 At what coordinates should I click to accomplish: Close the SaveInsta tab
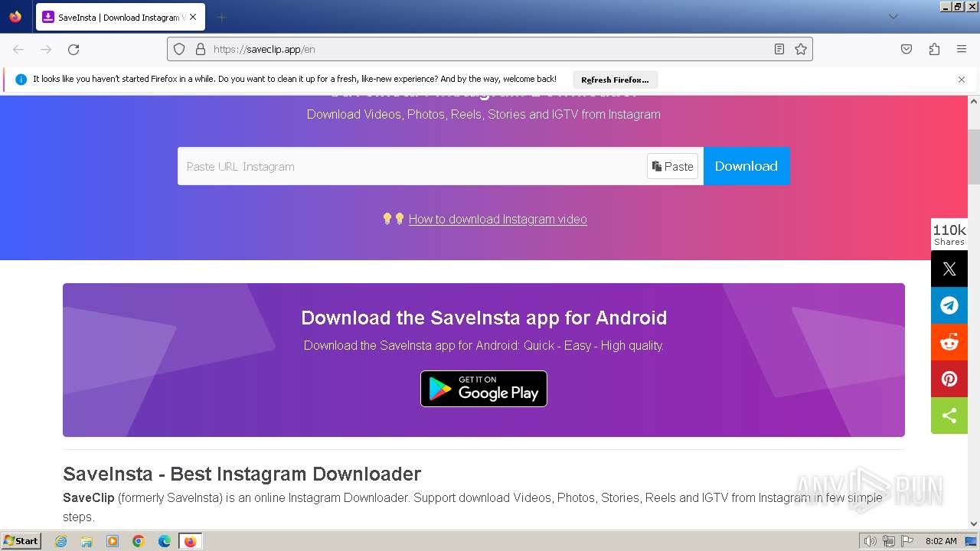coord(192,17)
